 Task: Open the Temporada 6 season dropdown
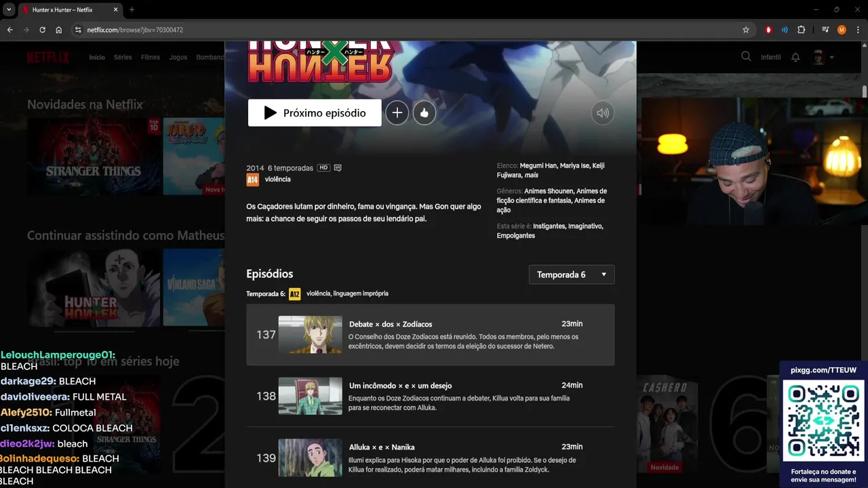(572, 274)
